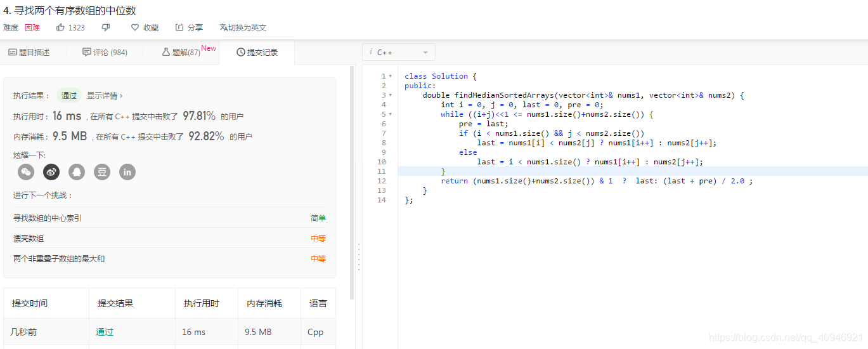Click the 通过 status badge in results
This screenshot has height=349, width=868.
point(69,96)
